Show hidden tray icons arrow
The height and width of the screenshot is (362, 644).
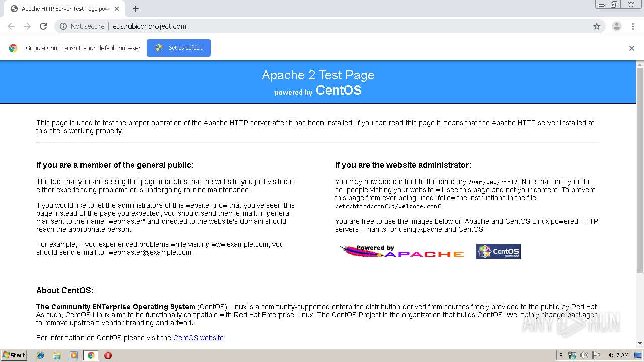(x=561, y=355)
